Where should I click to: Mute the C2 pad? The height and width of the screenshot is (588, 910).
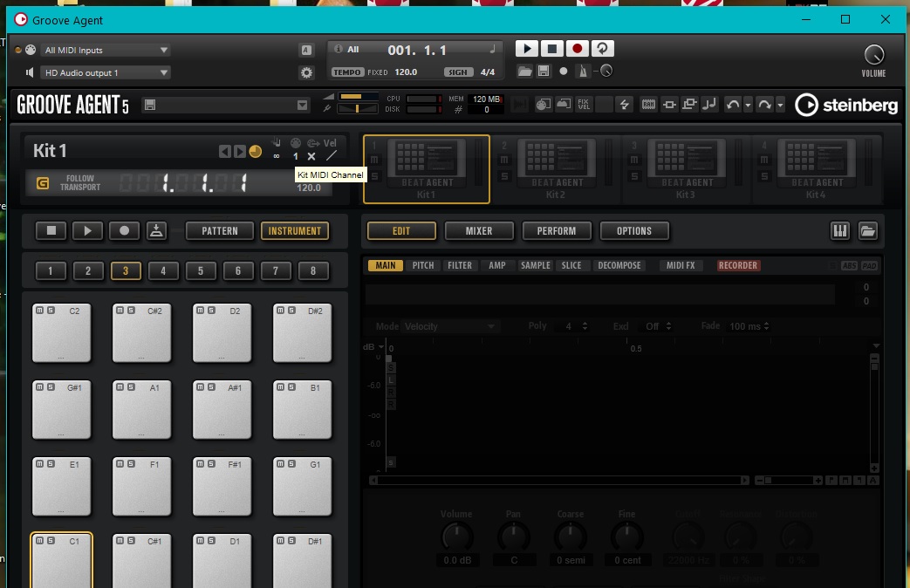click(39, 311)
